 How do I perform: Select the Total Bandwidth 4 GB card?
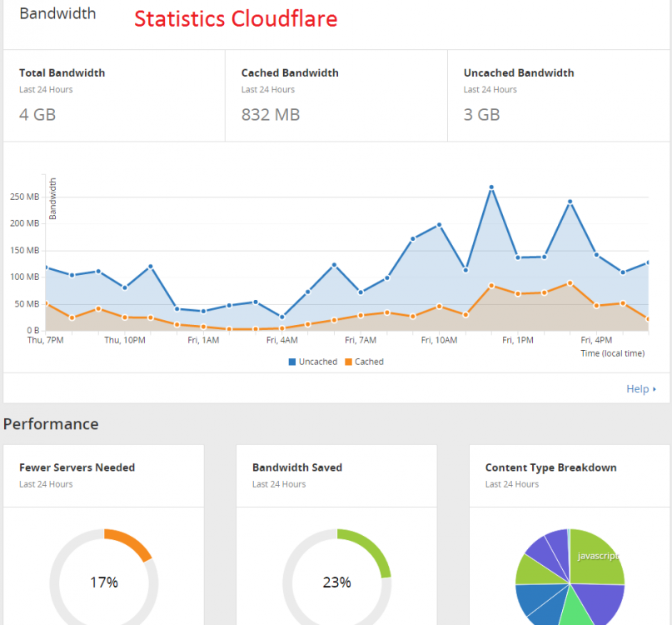114,95
